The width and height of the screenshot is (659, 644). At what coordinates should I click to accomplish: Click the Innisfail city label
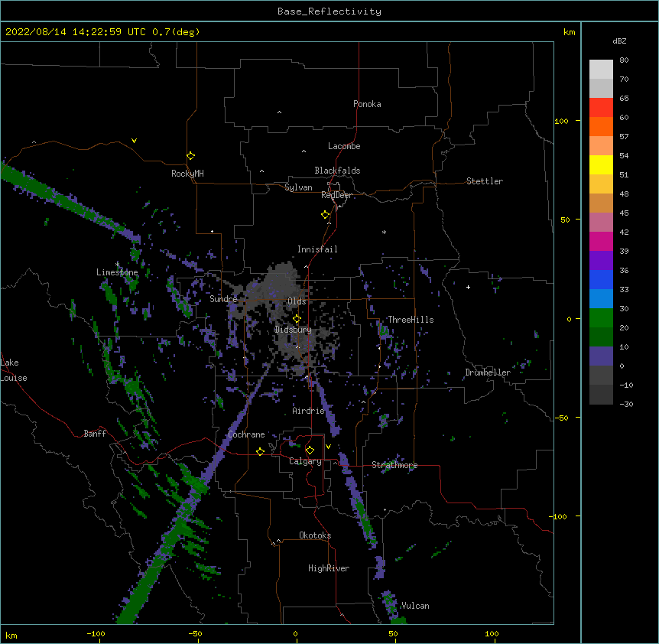[317, 249]
